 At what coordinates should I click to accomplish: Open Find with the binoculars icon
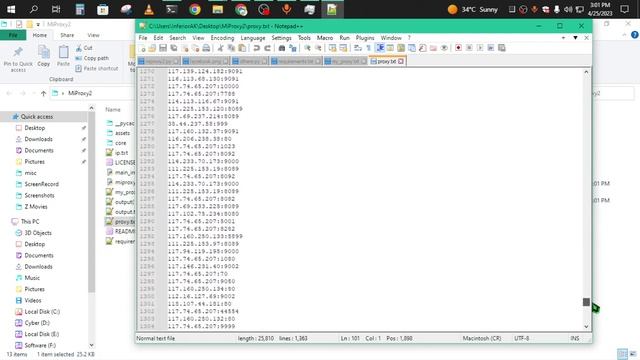click(x=282, y=48)
